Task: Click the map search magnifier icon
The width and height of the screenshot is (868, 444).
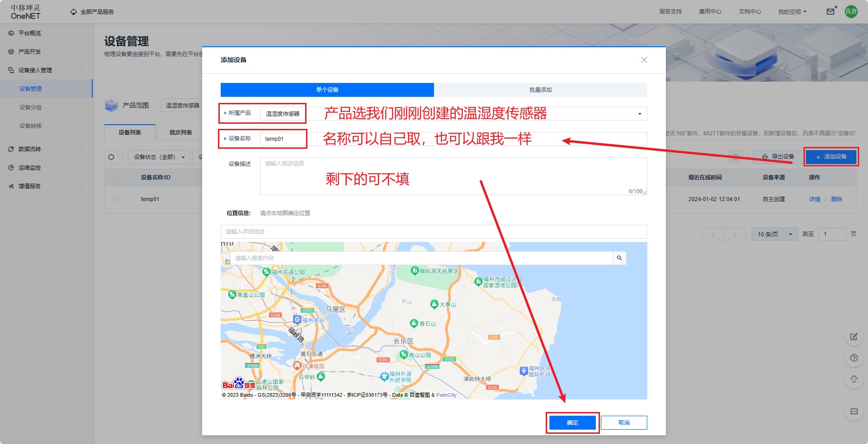Action: coord(619,258)
